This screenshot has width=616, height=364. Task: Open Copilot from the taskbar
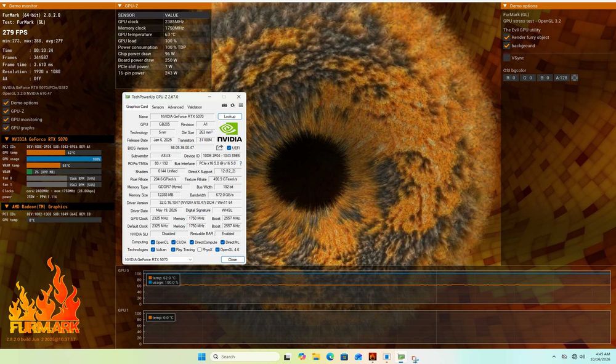pyautogui.click(x=302, y=357)
